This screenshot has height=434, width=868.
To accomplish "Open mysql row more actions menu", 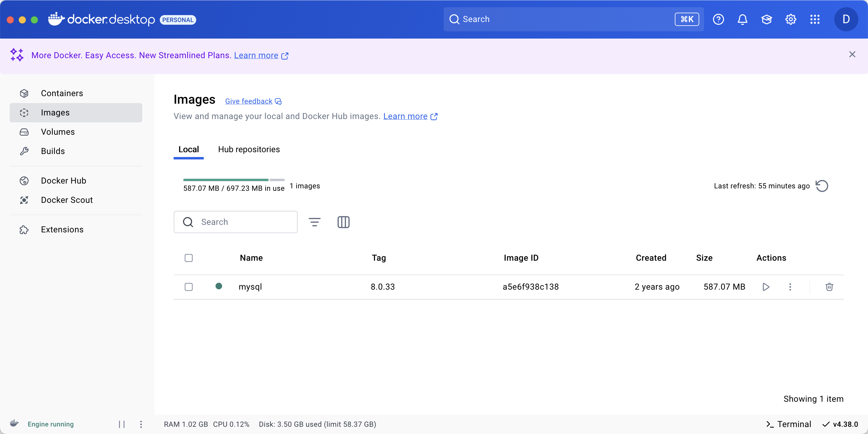I will pos(790,287).
